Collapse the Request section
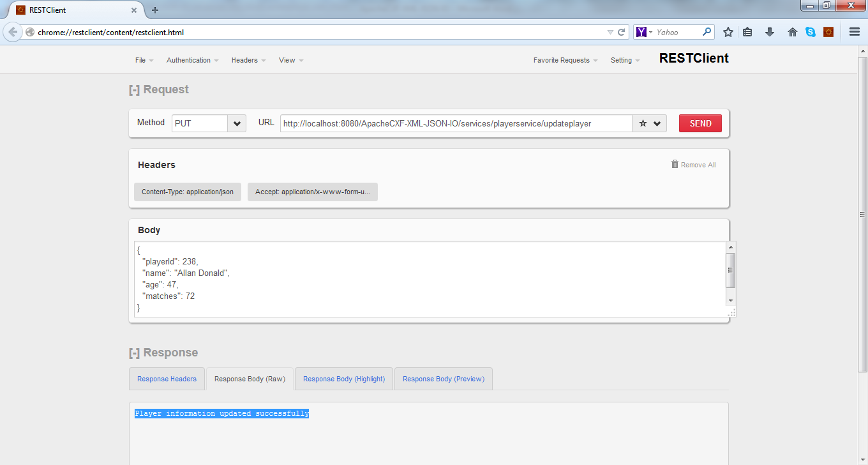The width and height of the screenshot is (868, 465). point(134,90)
